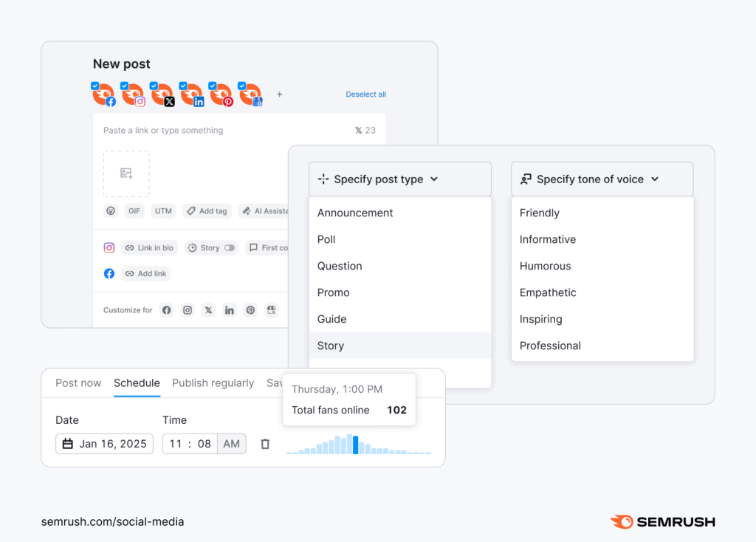Customize post for Pinterest
The image size is (756, 542).
point(250,310)
